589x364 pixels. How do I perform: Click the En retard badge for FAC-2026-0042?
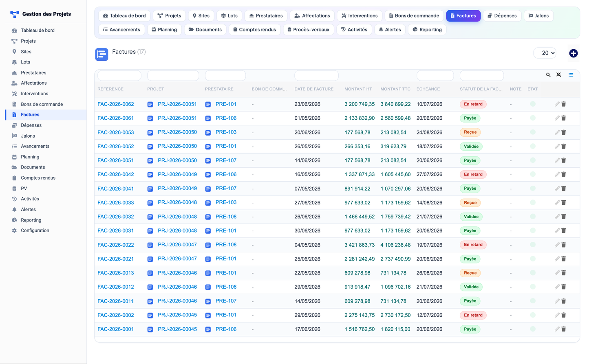pyautogui.click(x=473, y=174)
